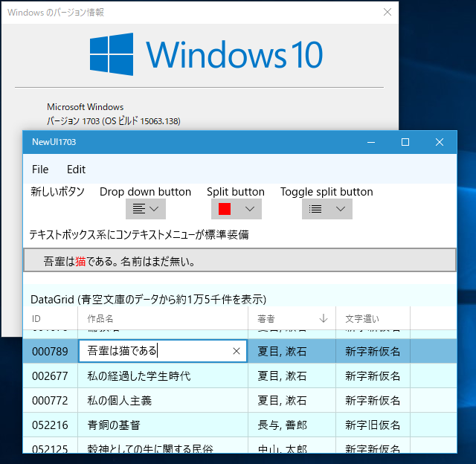The width and height of the screenshot is (476, 464).
Task: Click the NewUI1703 title bar text
Action: click(54, 142)
